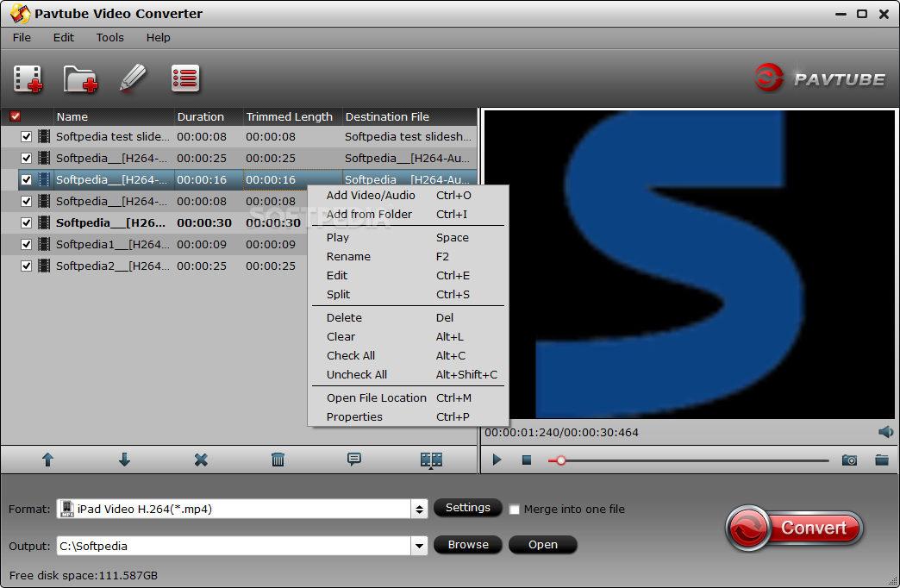900x588 pixels.
Task: Click the Add Video file toolbar icon
Action: click(28, 78)
